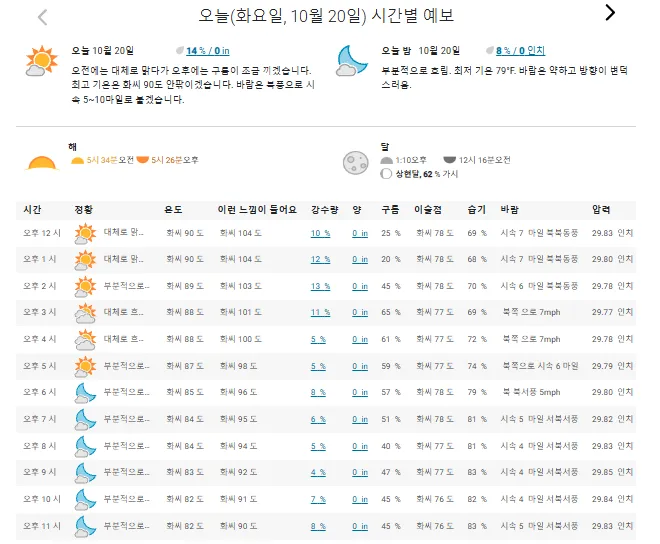The width and height of the screenshot is (660, 544).
Task: Open the 12 % precipitation link at 오후 1 시
Action: coord(320,260)
